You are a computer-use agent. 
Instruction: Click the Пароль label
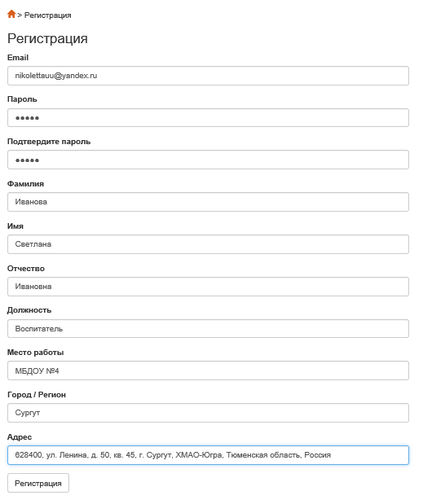(22, 99)
